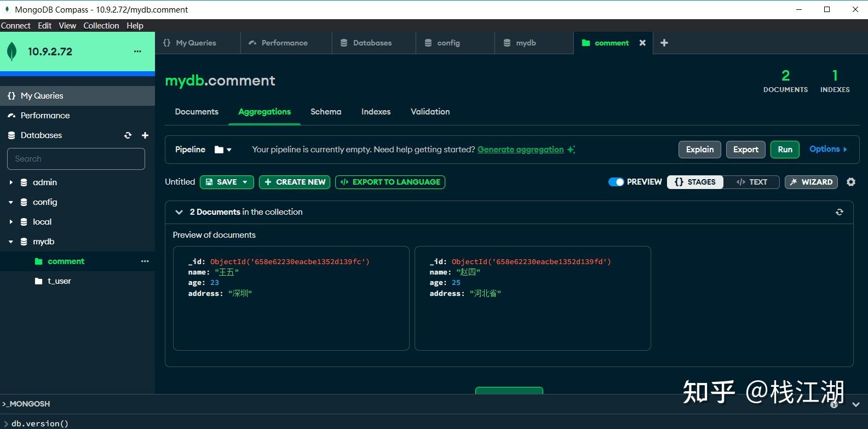Open the mydb workspace tab

(534, 43)
